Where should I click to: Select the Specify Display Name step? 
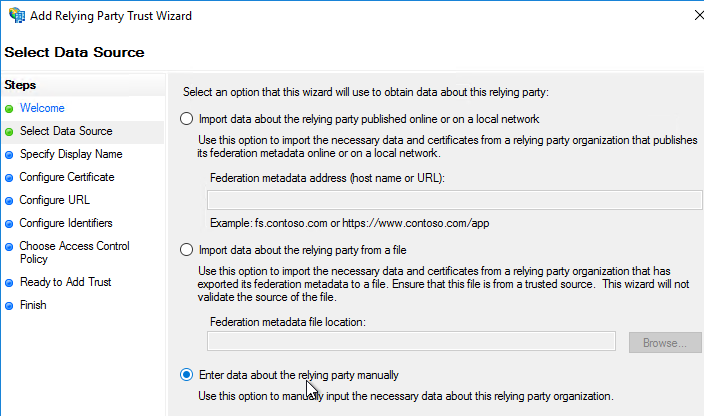[x=71, y=154]
